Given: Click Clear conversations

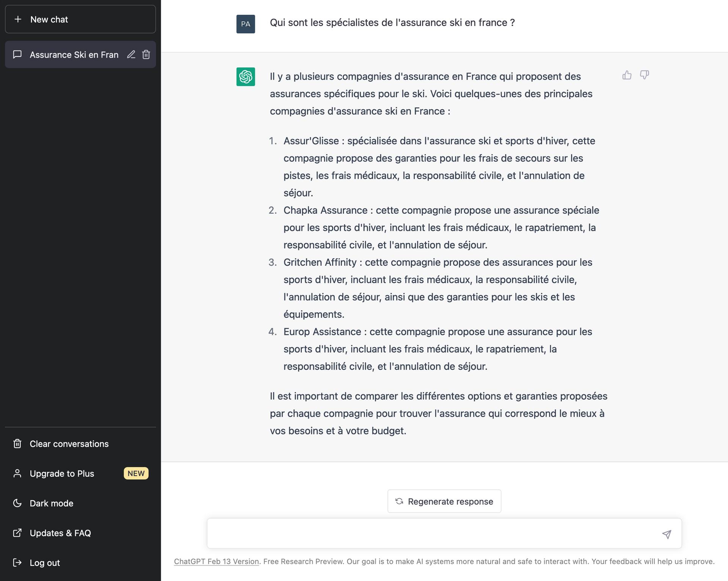Looking at the screenshot, I should tap(80, 444).
